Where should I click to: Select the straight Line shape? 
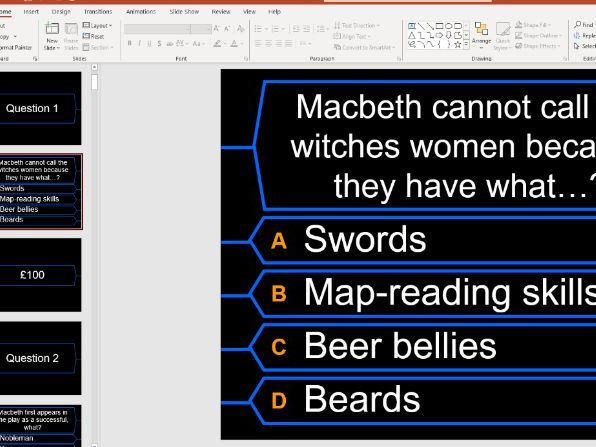point(421,26)
